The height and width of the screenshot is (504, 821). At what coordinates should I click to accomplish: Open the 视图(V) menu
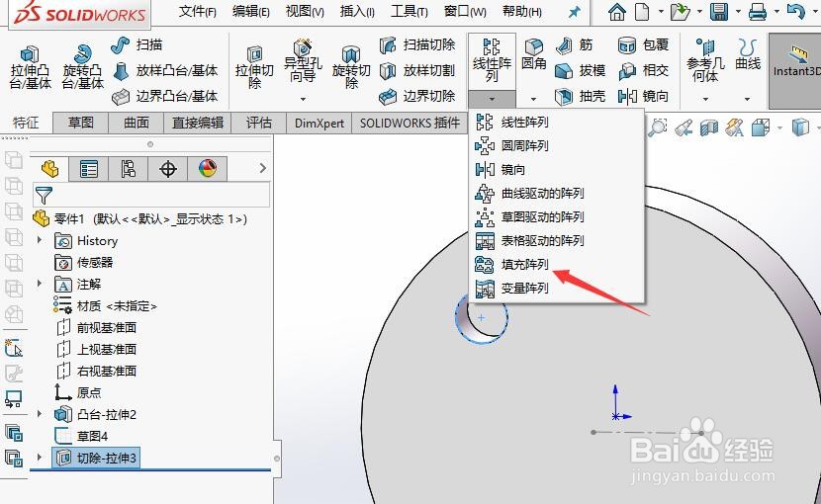click(x=305, y=12)
